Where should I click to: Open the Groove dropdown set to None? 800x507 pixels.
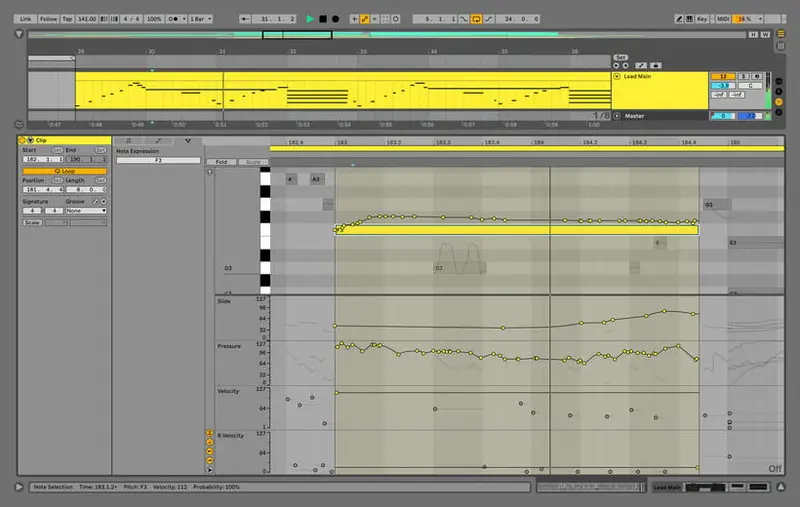click(86, 210)
